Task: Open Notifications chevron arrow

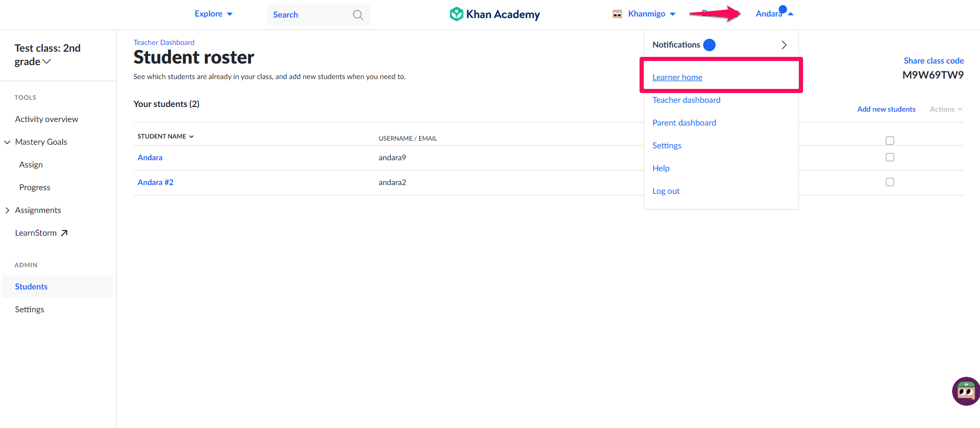Action: pos(784,45)
